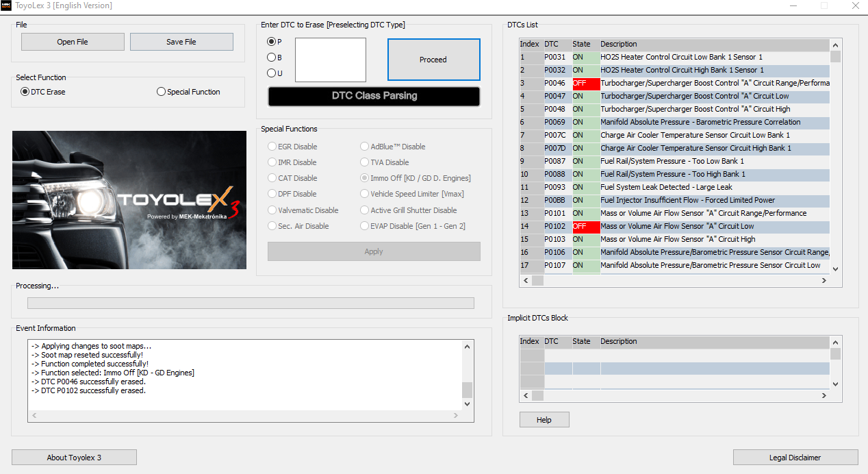This screenshot has width=868, height=474.
Task: Select Immo Off KD/GD Engines option
Action: tap(416, 178)
